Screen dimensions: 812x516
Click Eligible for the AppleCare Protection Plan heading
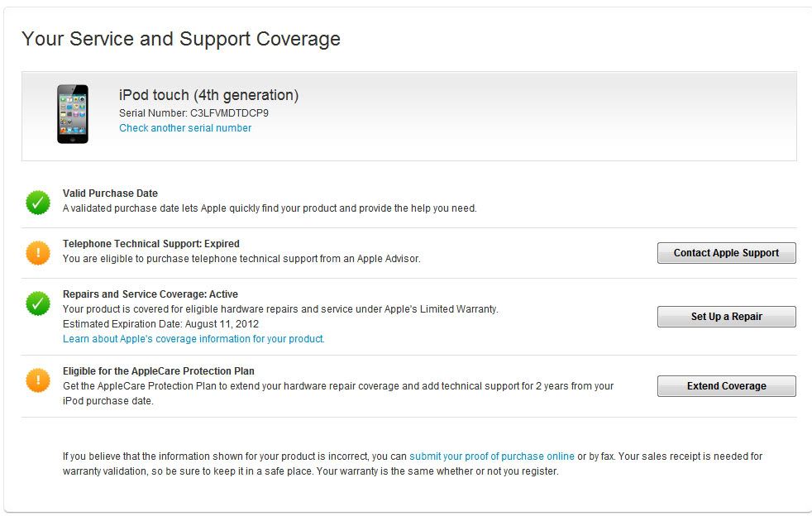pos(159,371)
